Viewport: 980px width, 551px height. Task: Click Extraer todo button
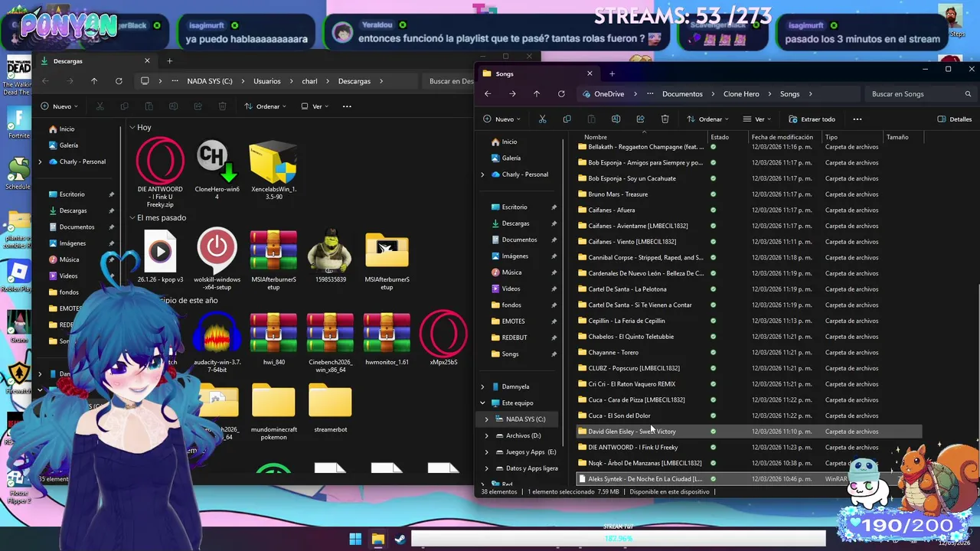click(x=811, y=119)
